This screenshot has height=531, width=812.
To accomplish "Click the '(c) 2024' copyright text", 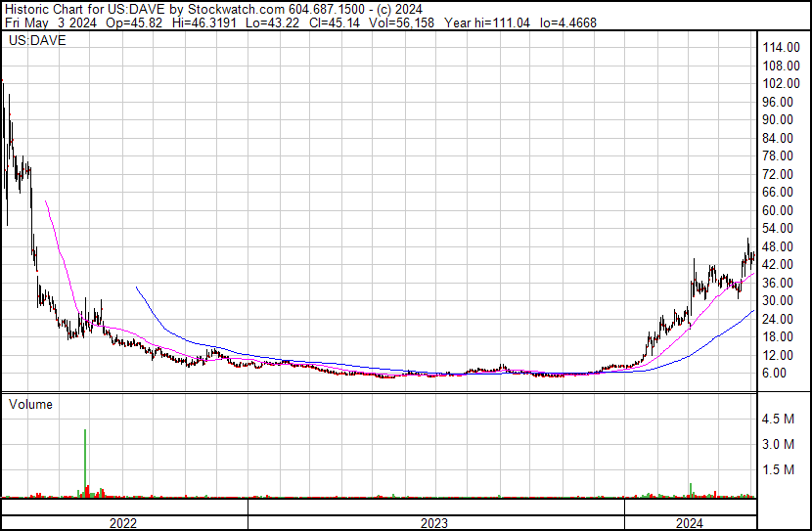I will click(400, 10).
